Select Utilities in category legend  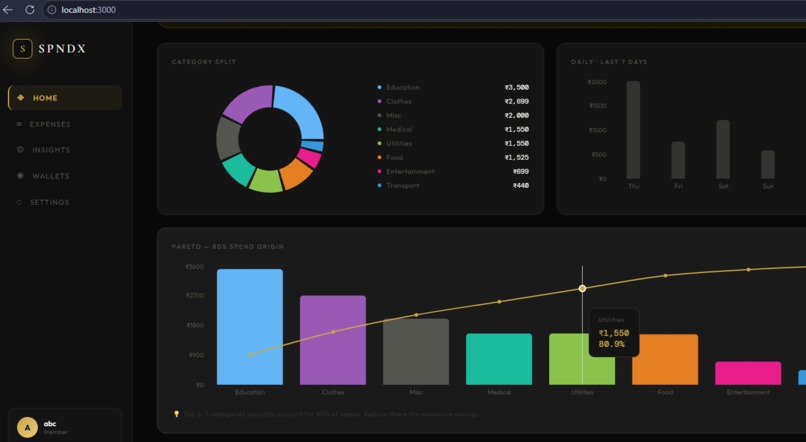399,143
